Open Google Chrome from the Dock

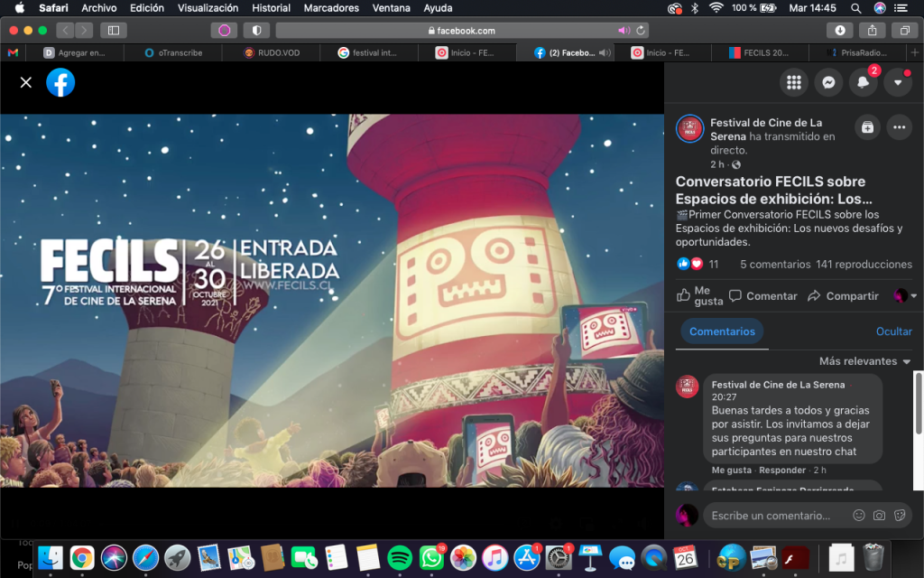pyautogui.click(x=82, y=557)
